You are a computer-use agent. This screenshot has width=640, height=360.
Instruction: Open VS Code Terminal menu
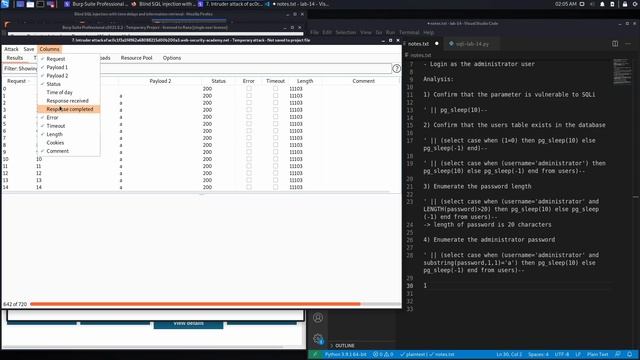click(409, 32)
